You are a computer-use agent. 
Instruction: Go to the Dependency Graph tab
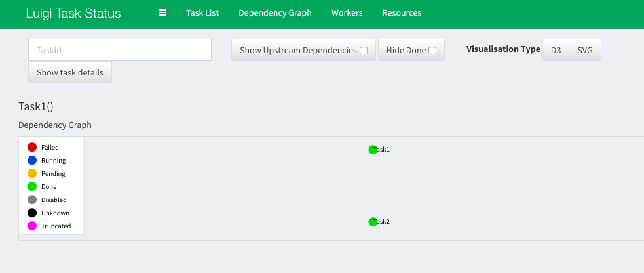tap(275, 13)
